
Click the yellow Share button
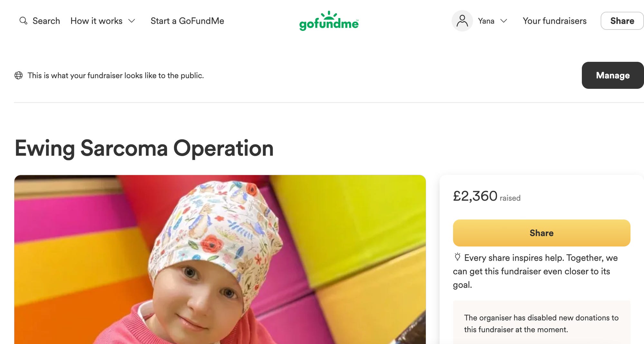pyautogui.click(x=542, y=233)
